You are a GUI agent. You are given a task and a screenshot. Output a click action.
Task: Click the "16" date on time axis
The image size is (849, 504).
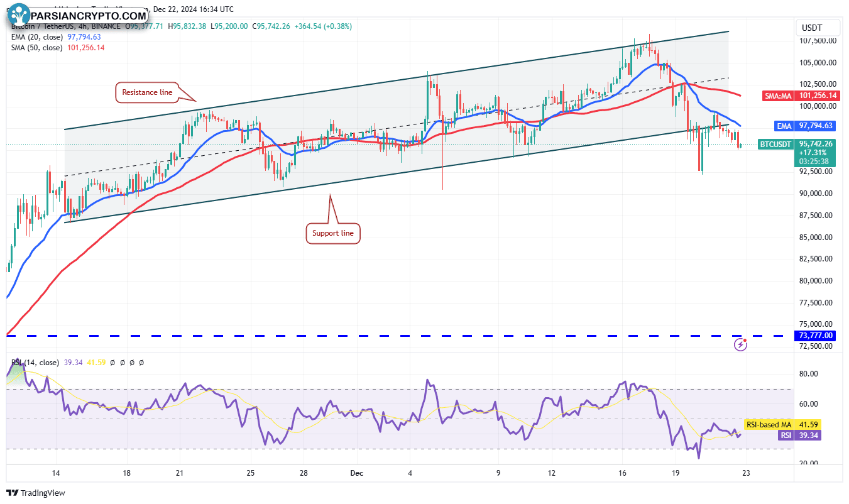623,473
